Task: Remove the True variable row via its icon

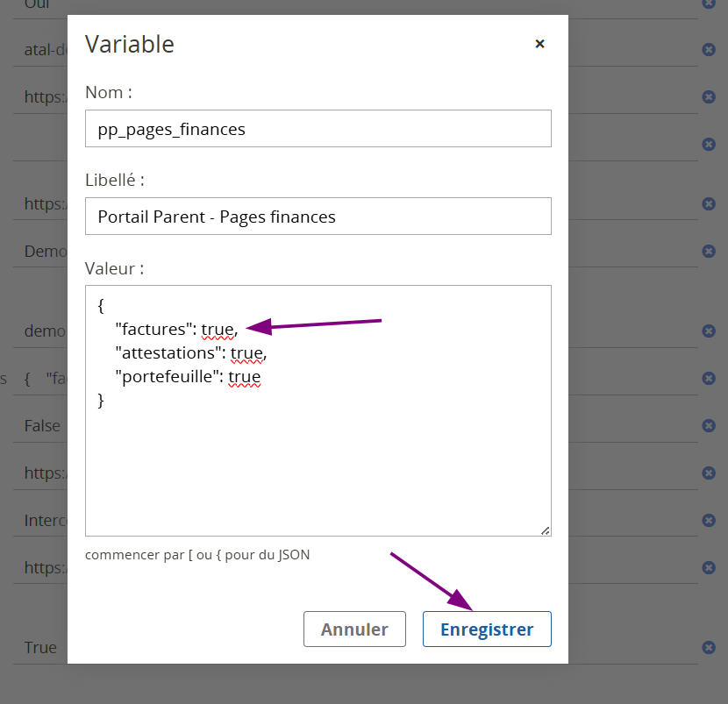Action: (709, 647)
